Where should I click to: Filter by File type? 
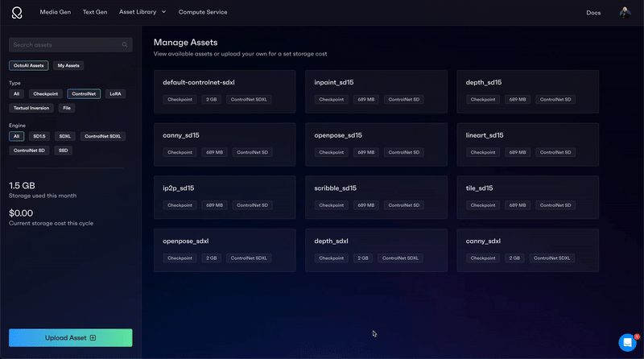(x=67, y=108)
